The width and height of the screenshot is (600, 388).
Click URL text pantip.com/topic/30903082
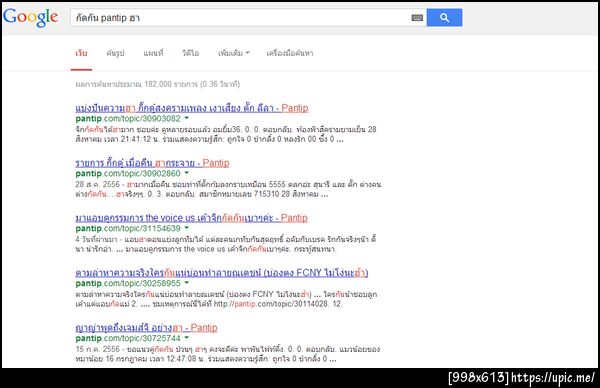(128, 119)
